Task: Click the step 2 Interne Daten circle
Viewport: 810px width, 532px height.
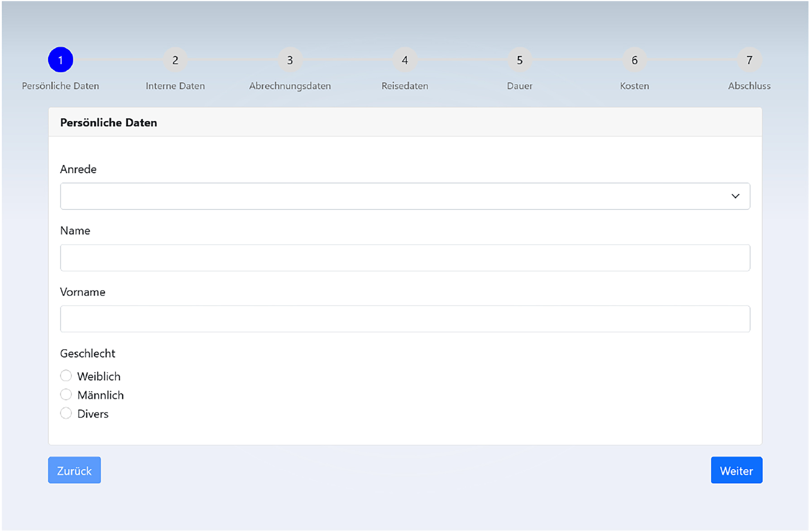Action: point(175,59)
